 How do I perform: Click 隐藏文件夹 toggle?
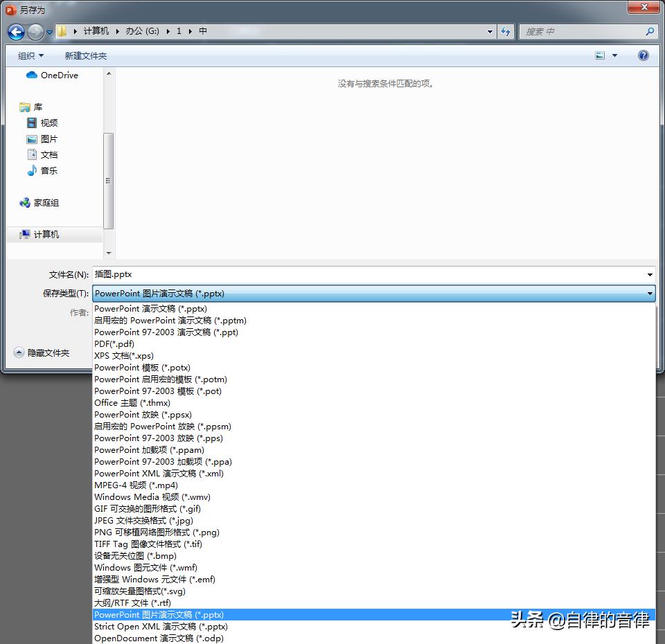tap(42, 352)
